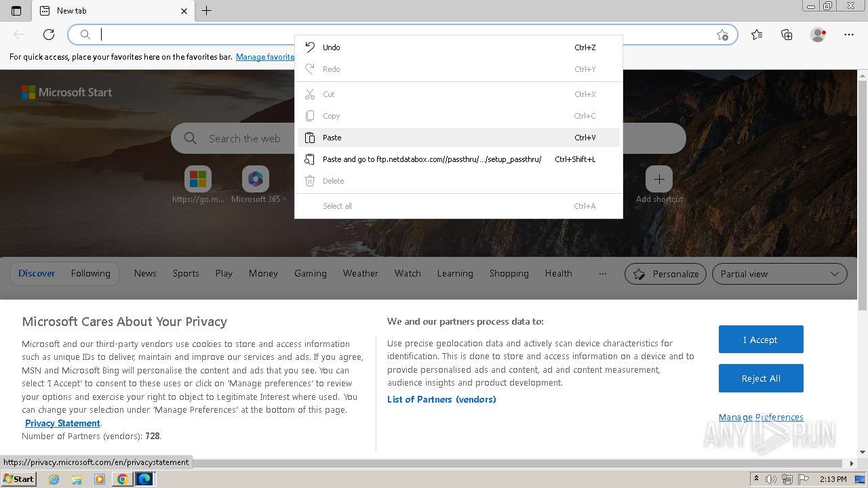Open the Health category
Image resolution: width=868 pixels, height=488 pixels.
pyautogui.click(x=558, y=274)
